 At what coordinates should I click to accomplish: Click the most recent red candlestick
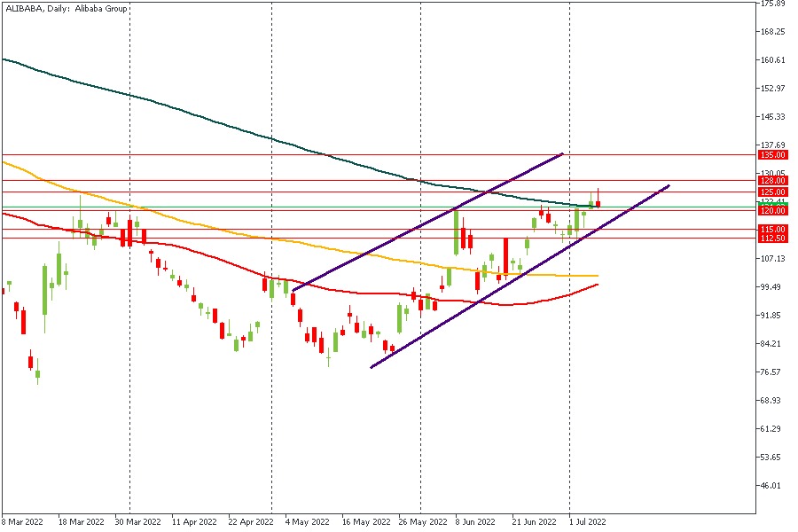[598, 204]
